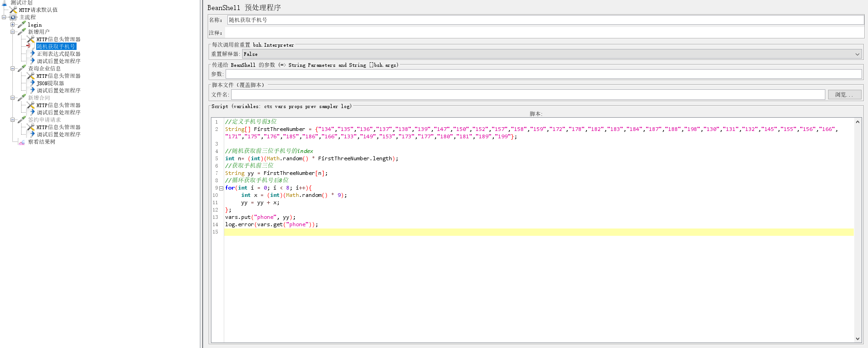Click the script editor scroll-up arrow
The height and width of the screenshot is (348, 868).
pos(857,122)
